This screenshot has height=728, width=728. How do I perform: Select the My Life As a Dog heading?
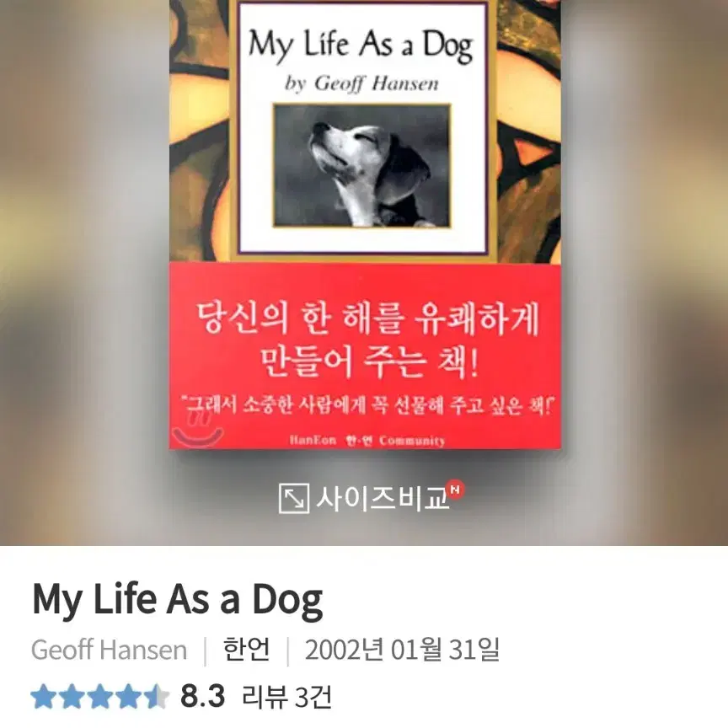click(177, 599)
